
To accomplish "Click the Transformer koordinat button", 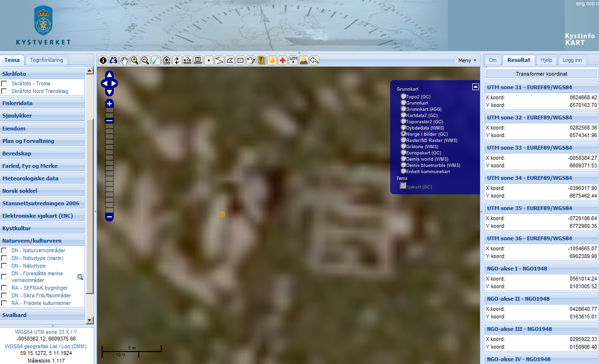I will [x=541, y=74].
